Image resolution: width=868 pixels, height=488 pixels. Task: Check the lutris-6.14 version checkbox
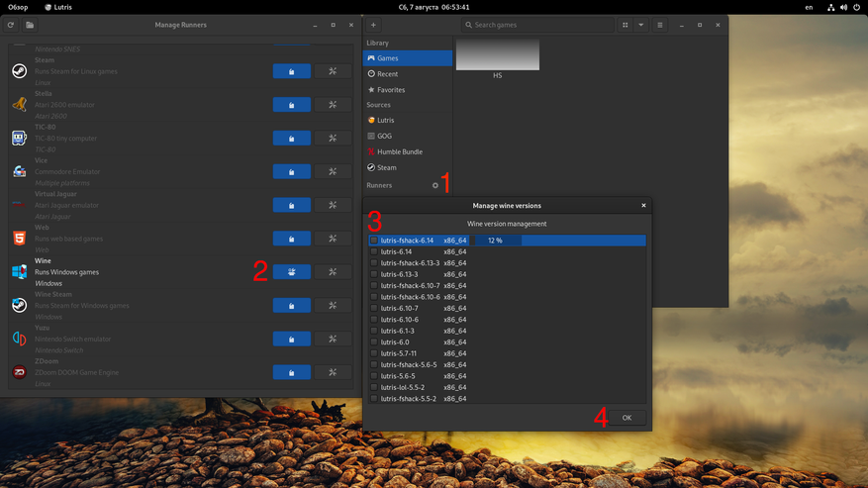374,252
